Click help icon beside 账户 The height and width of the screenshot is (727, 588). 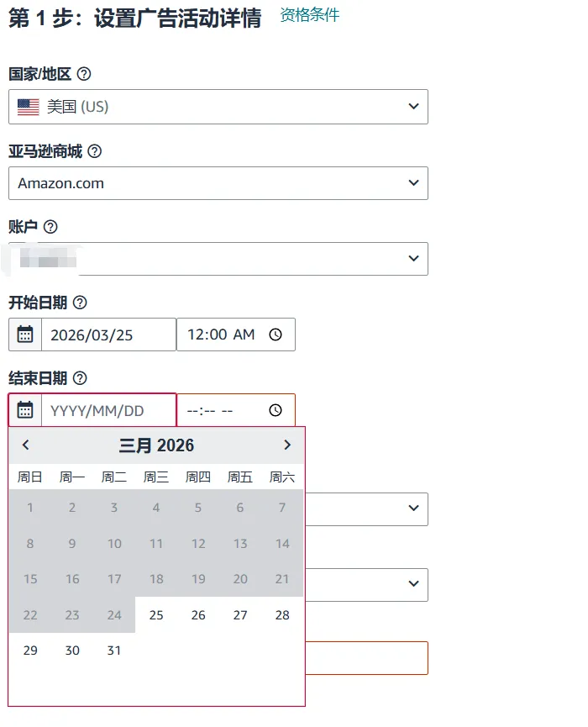pyautogui.click(x=50, y=227)
